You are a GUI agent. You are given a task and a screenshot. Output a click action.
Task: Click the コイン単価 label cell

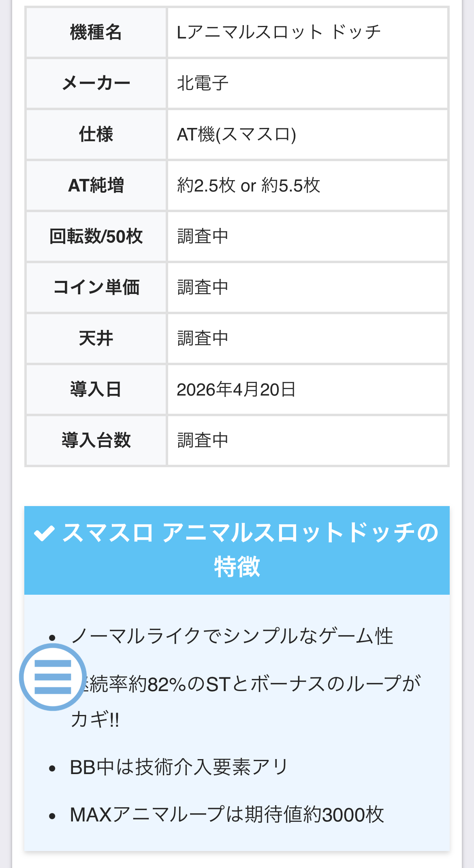click(x=96, y=287)
